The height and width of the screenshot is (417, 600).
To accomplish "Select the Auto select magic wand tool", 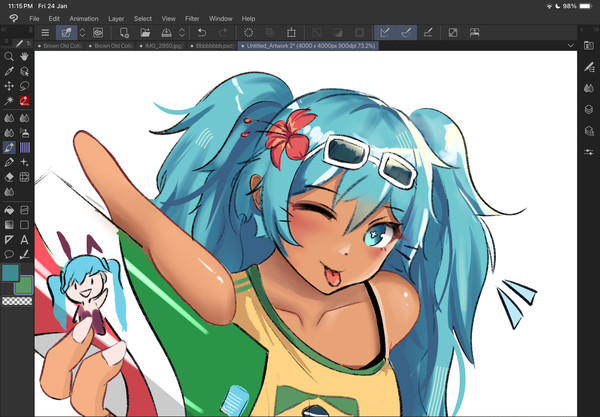I will (x=9, y=101).
